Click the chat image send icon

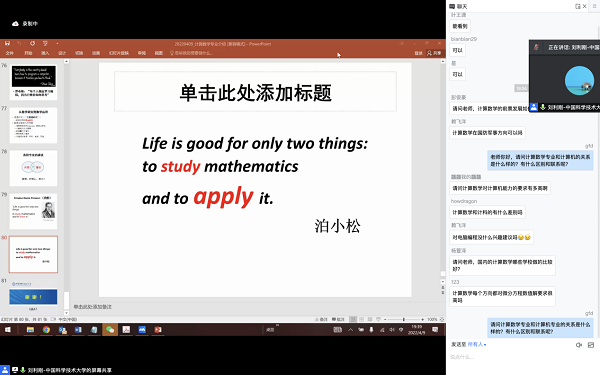[591, 345]
